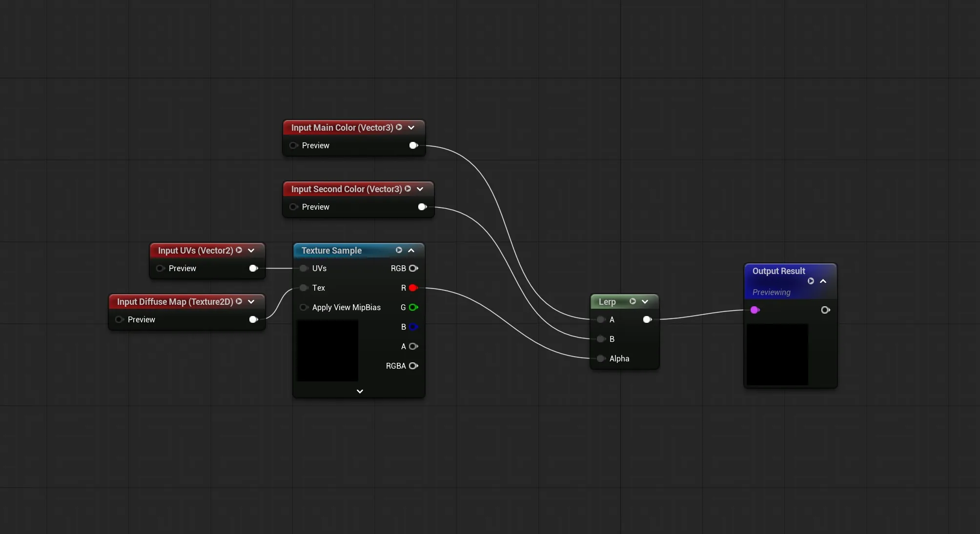Viewport: 980px width, 534px height.
Task: Click the Lerp node's white output pin
Action: point(647,319)
